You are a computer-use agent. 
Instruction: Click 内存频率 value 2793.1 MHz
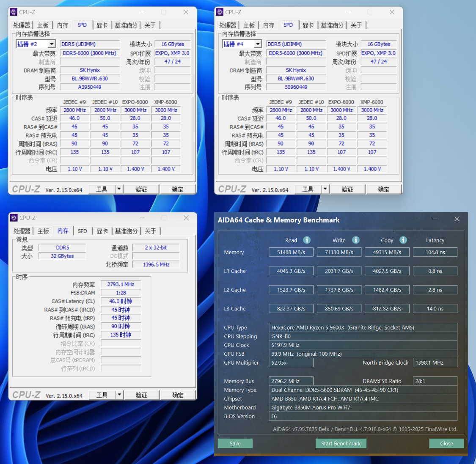point(121,284)
